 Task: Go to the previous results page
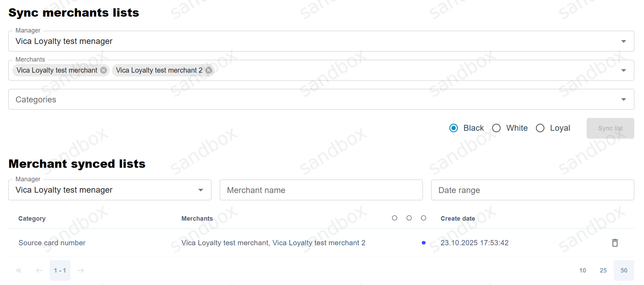[x=39, y=270]
